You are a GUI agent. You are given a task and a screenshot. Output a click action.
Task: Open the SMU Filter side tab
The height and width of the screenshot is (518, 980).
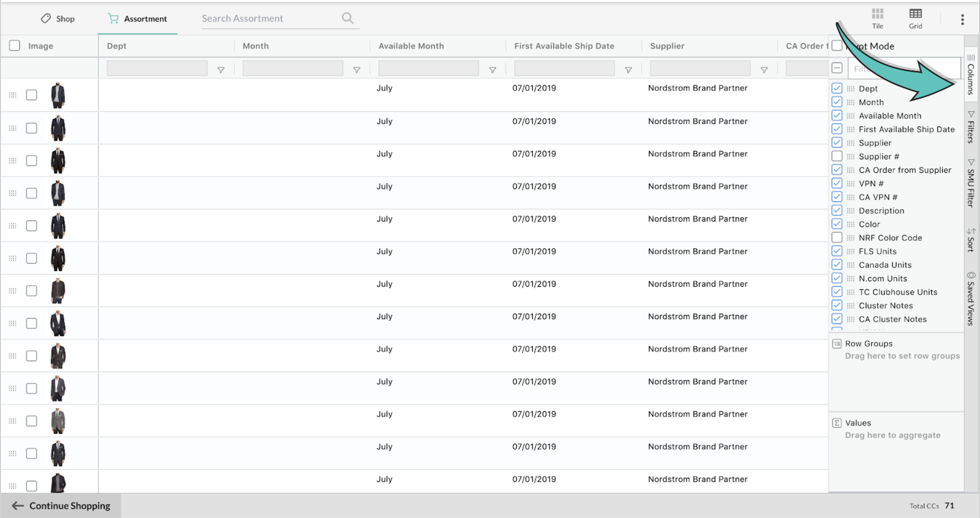(971, 183)
